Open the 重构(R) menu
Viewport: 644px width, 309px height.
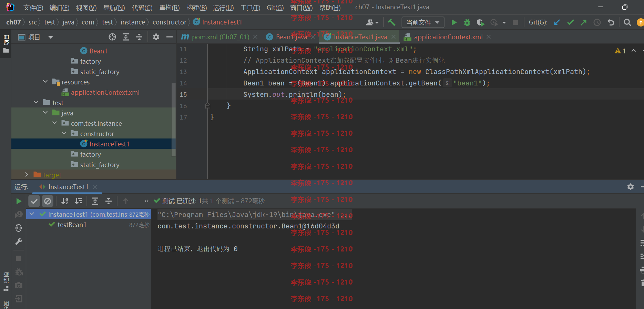pos(169,8)
